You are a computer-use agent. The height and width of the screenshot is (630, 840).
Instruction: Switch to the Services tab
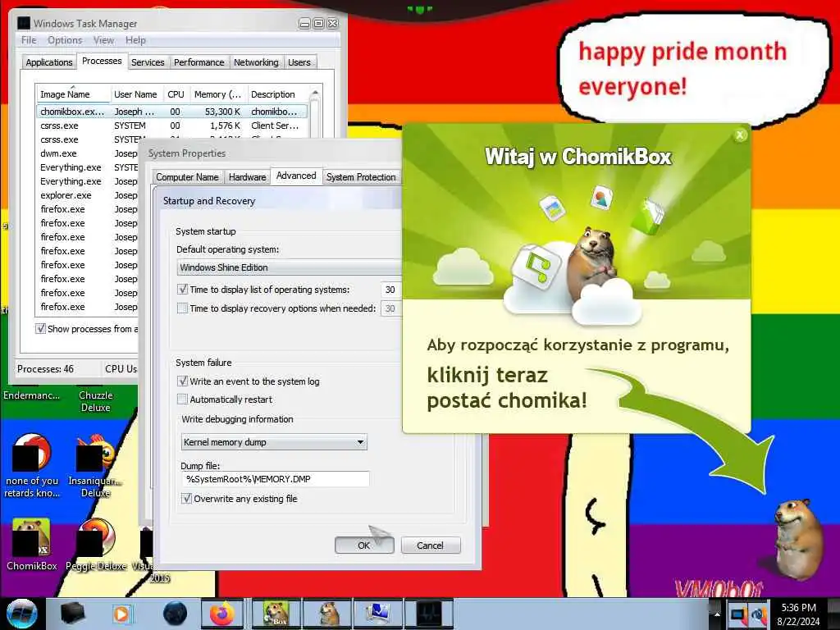148,62
